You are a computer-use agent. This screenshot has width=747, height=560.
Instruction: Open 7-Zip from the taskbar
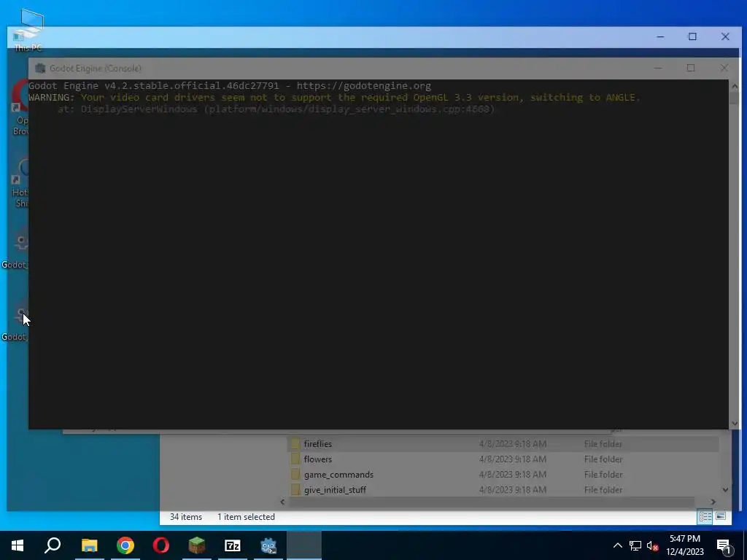click(x=233, y=545)
